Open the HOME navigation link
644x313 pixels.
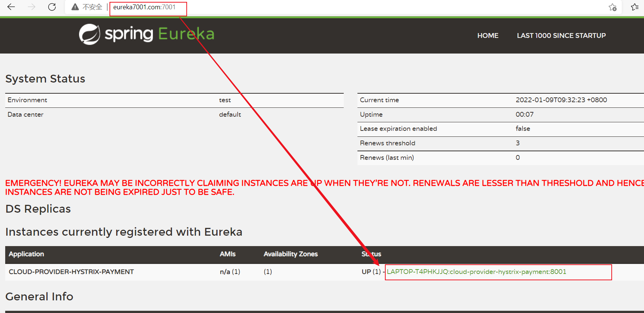tap(488, 36)
